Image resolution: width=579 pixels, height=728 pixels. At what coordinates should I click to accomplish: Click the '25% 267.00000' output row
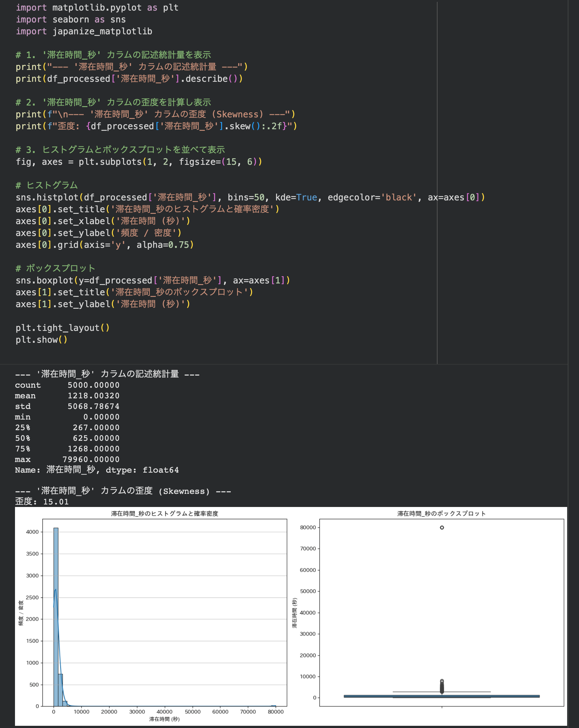(67, 428)
